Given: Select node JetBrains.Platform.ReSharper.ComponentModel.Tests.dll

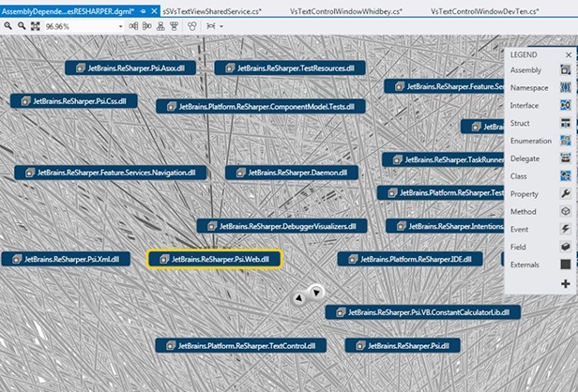Looking at the screenshot, I should click(261, 107).
